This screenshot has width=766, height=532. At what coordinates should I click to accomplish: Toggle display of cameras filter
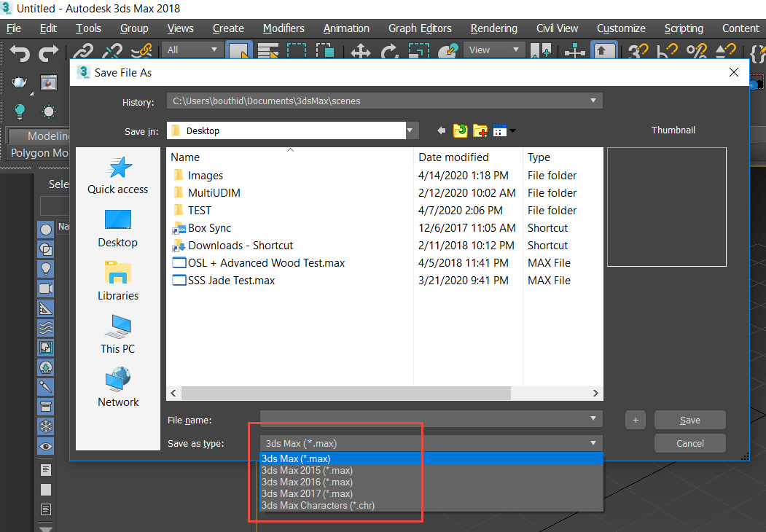tap(46, 288)
